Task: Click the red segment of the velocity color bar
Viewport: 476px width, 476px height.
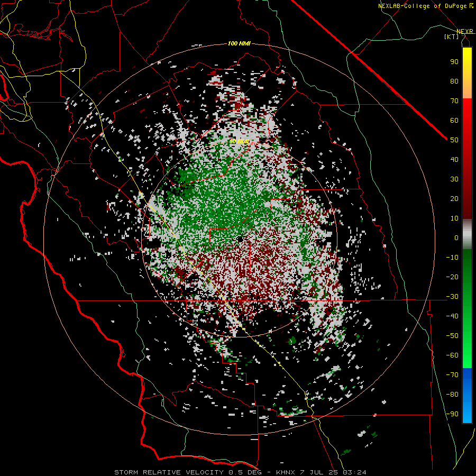Action: click(467, 158)
